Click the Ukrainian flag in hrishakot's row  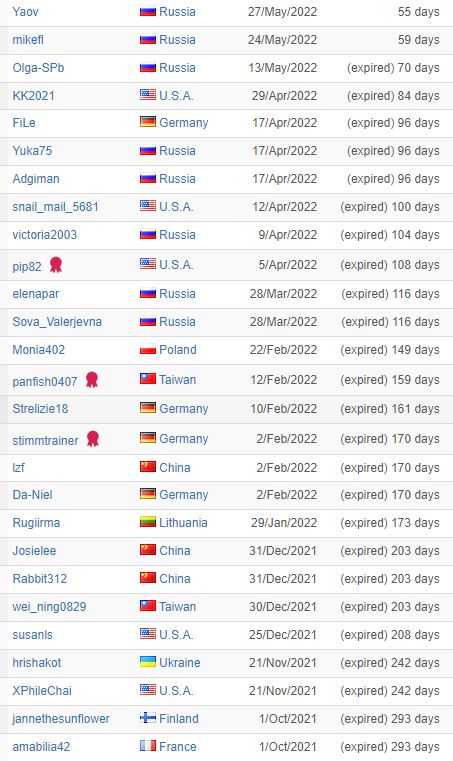(148, 662)
